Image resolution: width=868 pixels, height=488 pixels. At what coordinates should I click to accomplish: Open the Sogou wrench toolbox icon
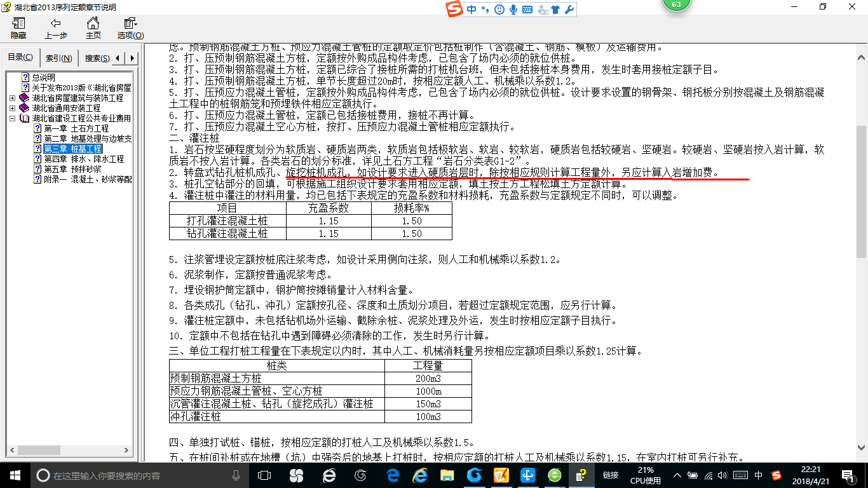(x=569, y=10)
